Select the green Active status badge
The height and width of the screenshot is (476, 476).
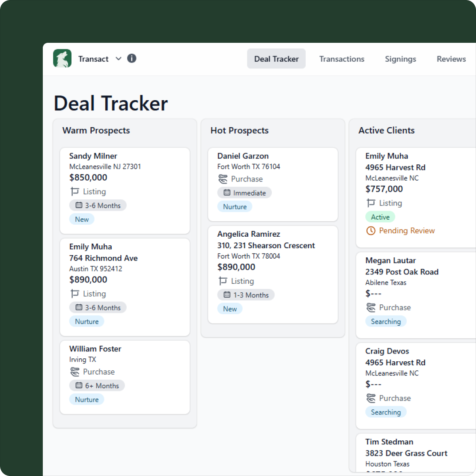pyautogui.click(x=380, y=217)
